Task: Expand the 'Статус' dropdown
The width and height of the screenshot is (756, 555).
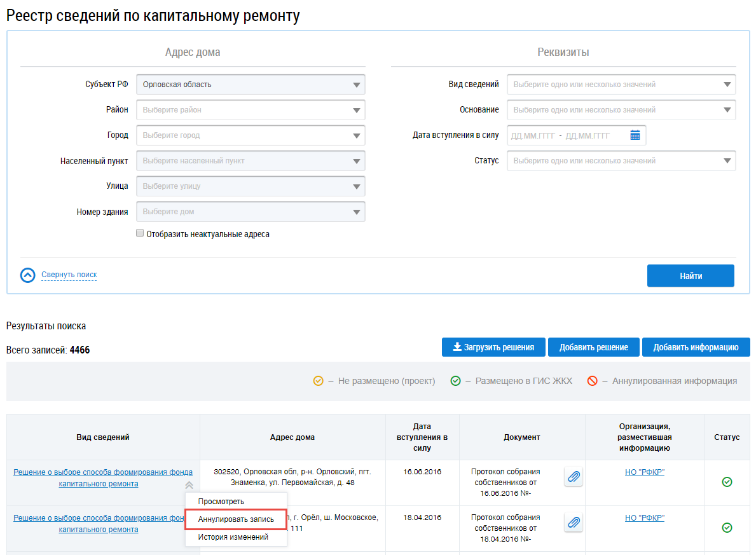Action: 621,161
